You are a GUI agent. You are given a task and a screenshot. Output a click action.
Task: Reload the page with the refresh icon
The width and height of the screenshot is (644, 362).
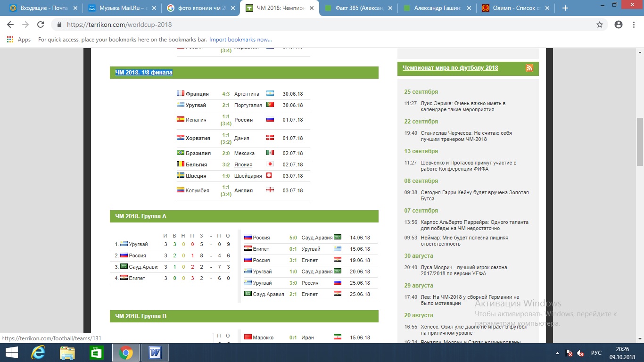[x=41, y=25]
